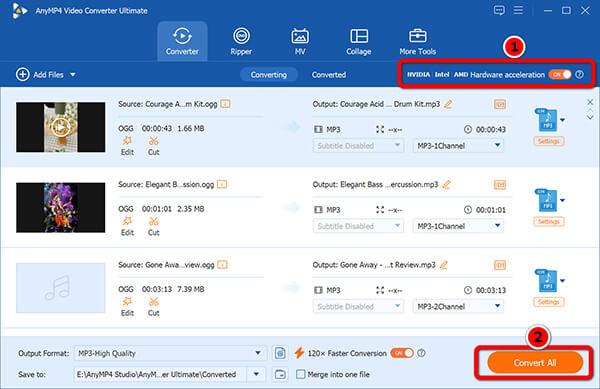Open metadata editor for Elegant Bass output
600x389 pixels.
[500, 184]
